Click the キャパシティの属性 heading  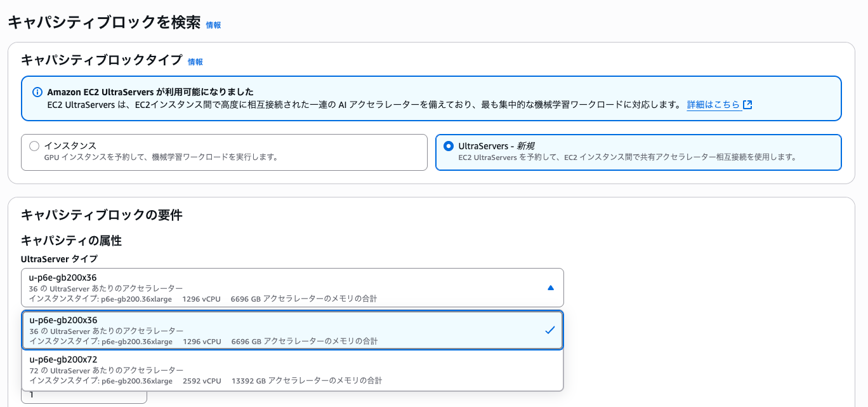point(71,241)
